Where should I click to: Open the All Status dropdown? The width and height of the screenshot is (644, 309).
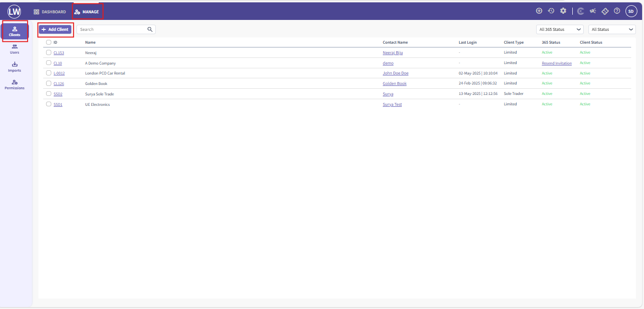[x=612, y=29]
